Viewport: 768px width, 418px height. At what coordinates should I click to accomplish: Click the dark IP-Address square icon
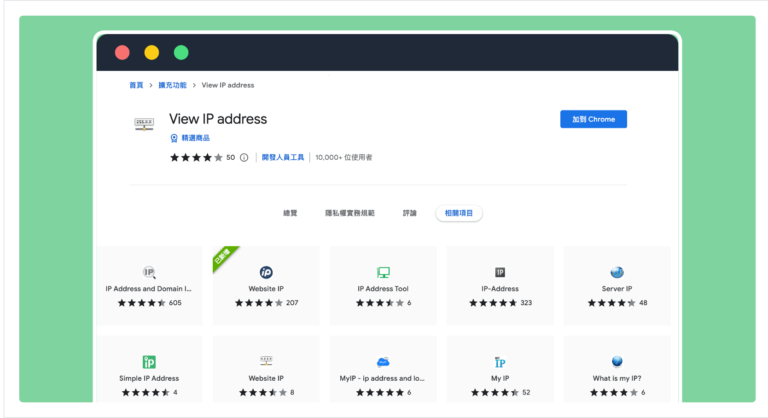point(500,272)
